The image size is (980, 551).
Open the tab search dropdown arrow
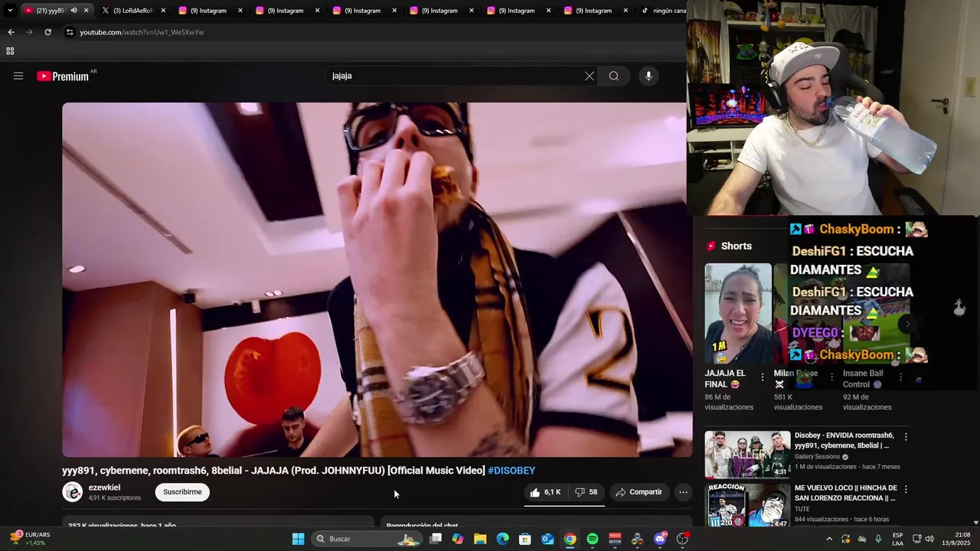(x=10, y=11)
